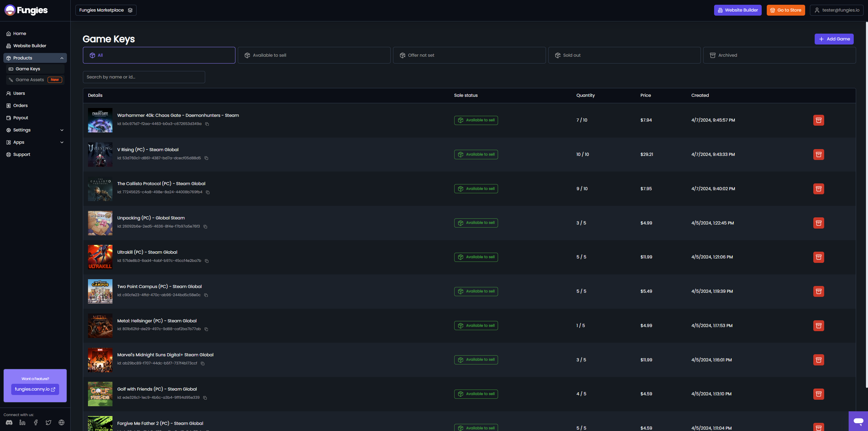This screenshot has height=431, width=868.
Task: Open the Twitter social link
Action: tap(49, 423)
